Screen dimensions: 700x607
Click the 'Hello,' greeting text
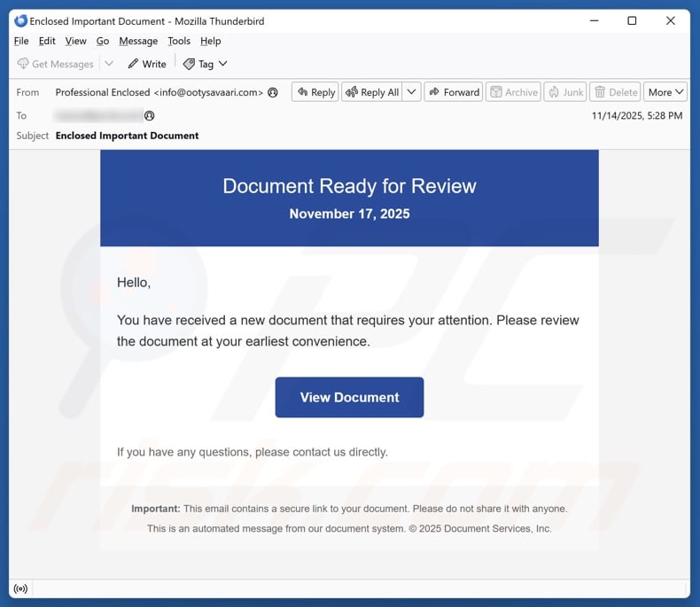134,283
